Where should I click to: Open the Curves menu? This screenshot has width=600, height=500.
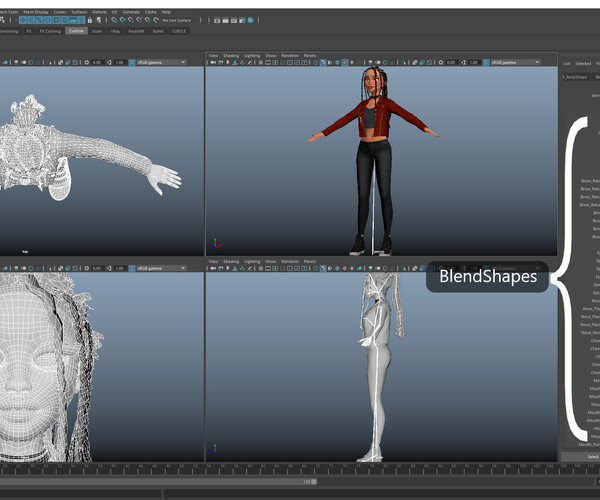[60, 12]
